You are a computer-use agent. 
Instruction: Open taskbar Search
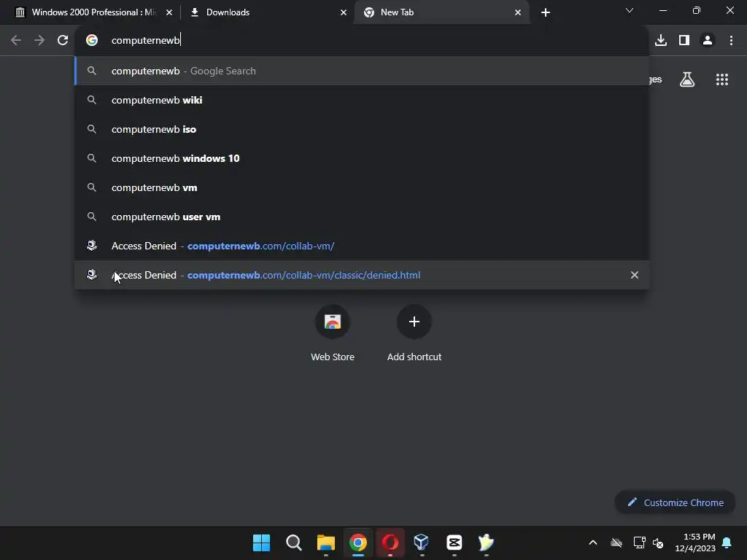click(294, 542)
